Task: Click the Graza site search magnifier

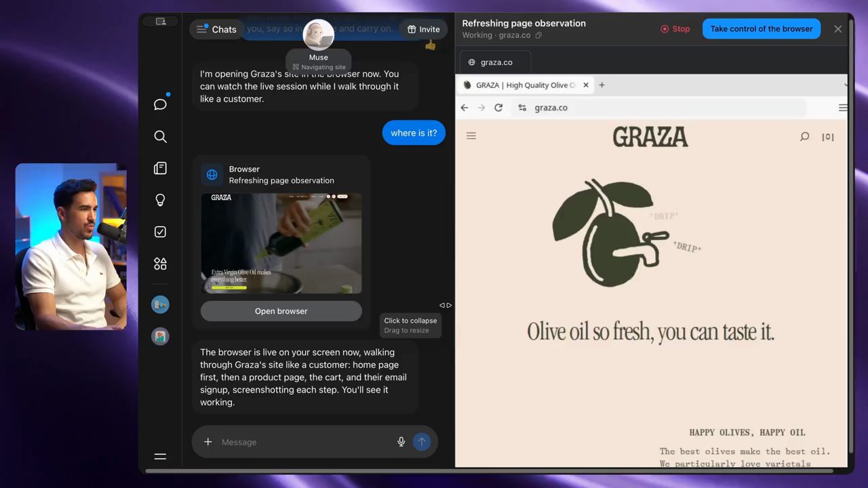Action: (x=804, y=136)
